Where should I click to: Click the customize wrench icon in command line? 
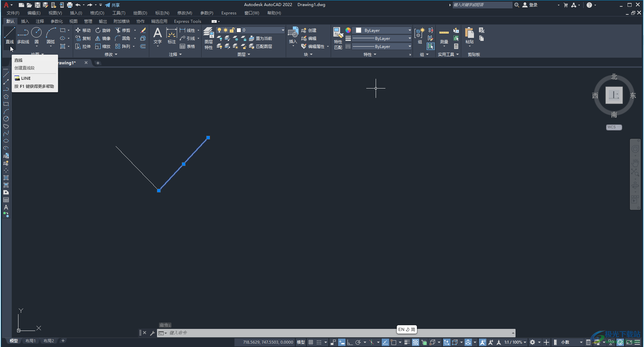coord(152,333)
